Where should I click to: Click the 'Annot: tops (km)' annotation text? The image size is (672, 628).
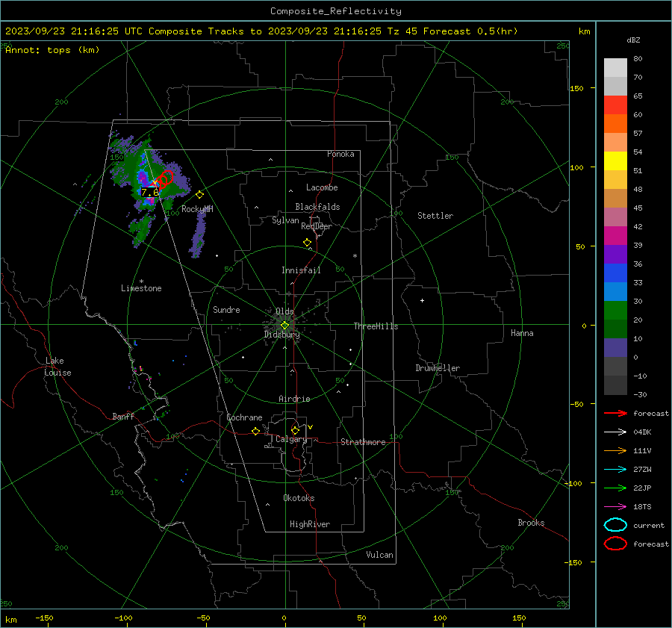(52, 50)
